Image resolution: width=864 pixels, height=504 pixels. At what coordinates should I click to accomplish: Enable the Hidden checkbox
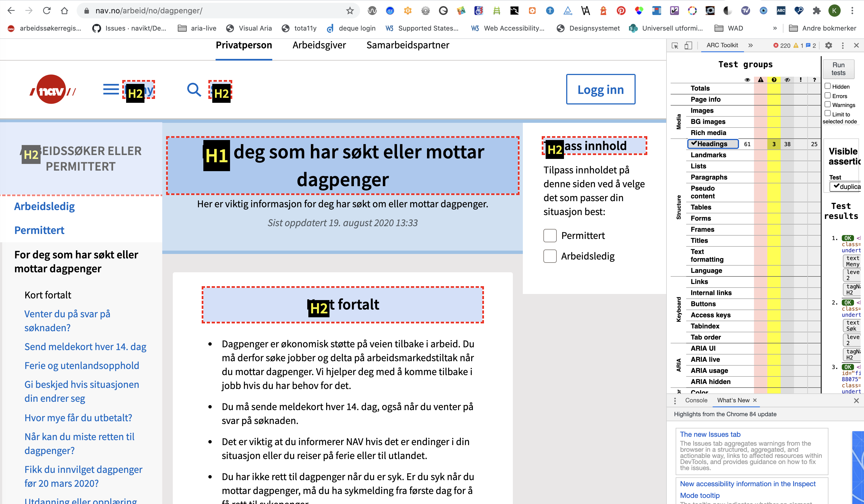(828, 86)
